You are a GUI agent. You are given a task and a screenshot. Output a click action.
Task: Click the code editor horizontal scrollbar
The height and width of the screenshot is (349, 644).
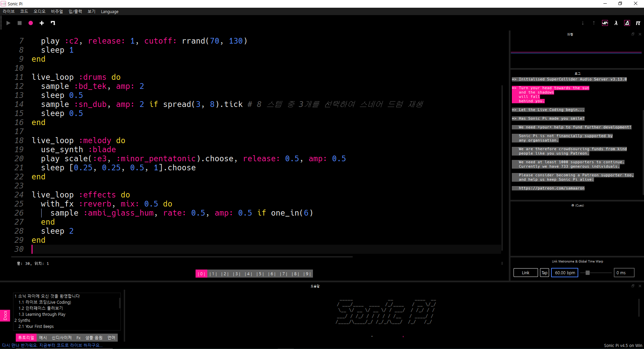pyautogui.click(x=182, y=257)
